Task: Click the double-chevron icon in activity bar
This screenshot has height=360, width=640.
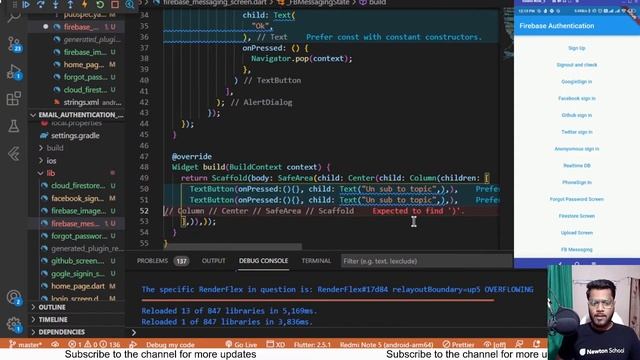Action: tap(14, 153)
